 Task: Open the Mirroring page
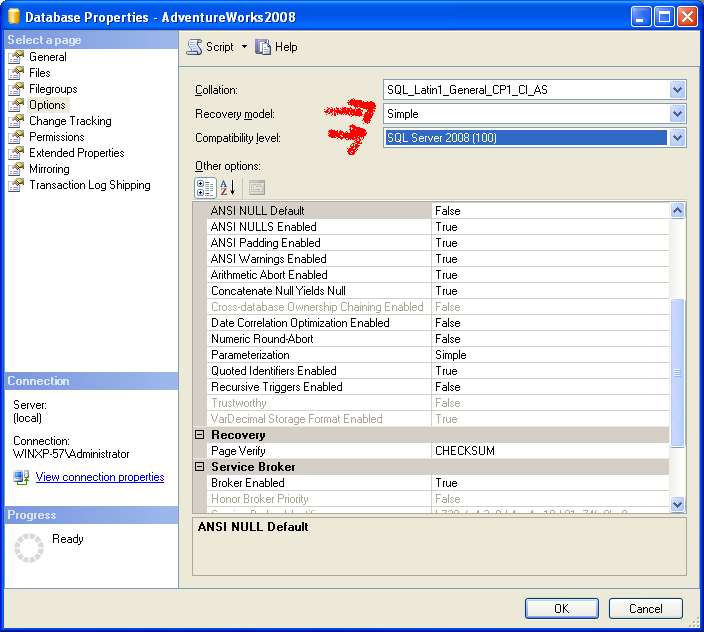(49, 169)
